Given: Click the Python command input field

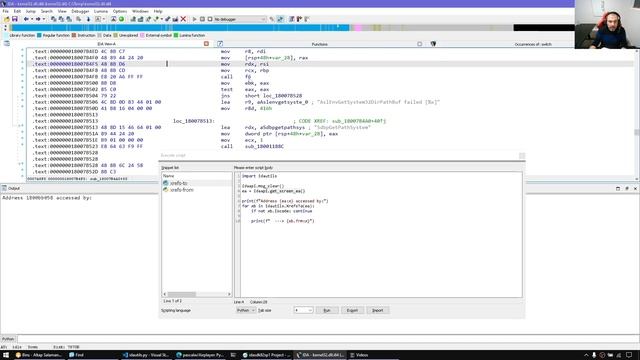Looking at the screenshot, I should tap(328, 339).
